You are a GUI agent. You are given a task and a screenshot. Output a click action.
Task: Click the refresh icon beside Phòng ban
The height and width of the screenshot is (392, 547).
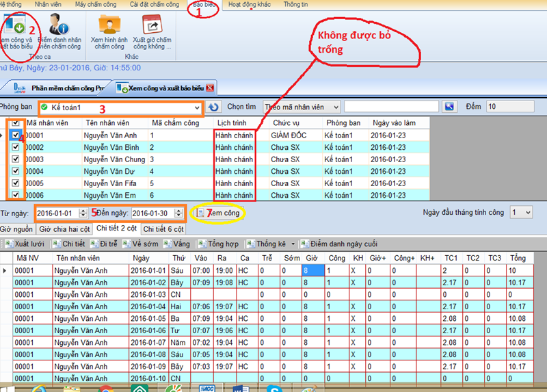point(214,107)
